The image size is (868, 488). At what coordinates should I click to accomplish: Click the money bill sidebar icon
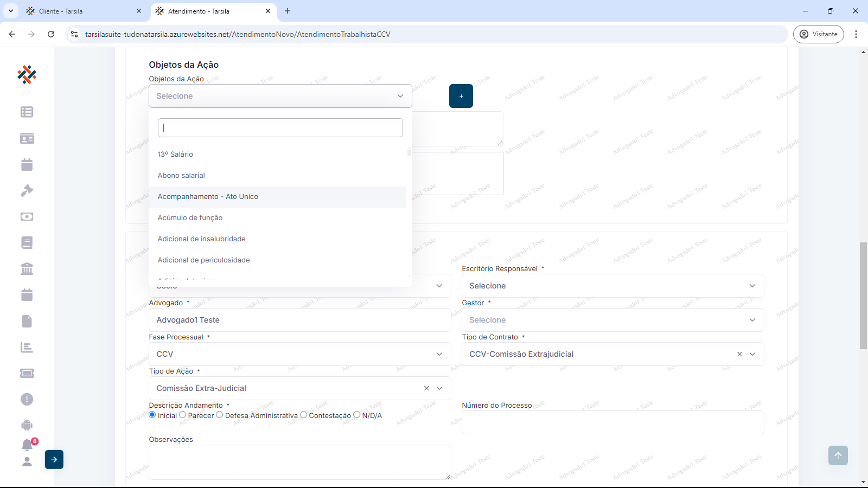tap(27, 216)
